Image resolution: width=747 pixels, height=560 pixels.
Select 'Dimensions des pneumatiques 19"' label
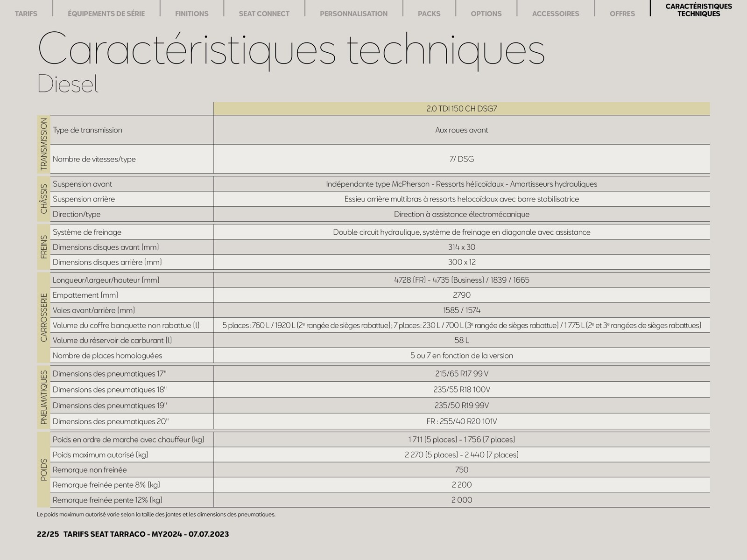pos(110,406)
